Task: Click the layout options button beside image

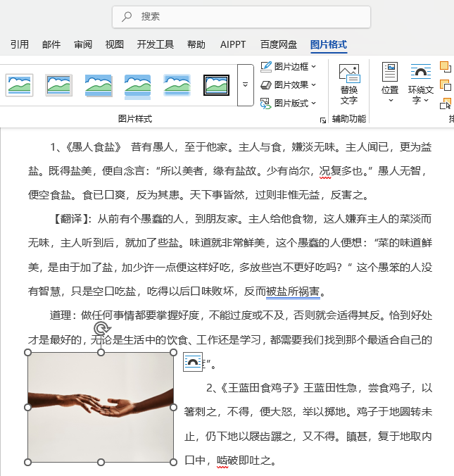Action: click(x=193, y=361)
